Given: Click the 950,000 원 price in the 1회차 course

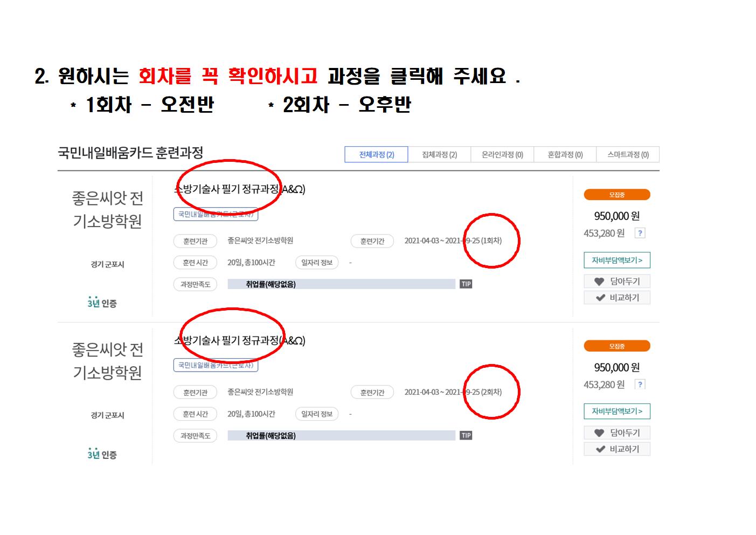Looking at the screenshot, I should [x=617, y=216].
